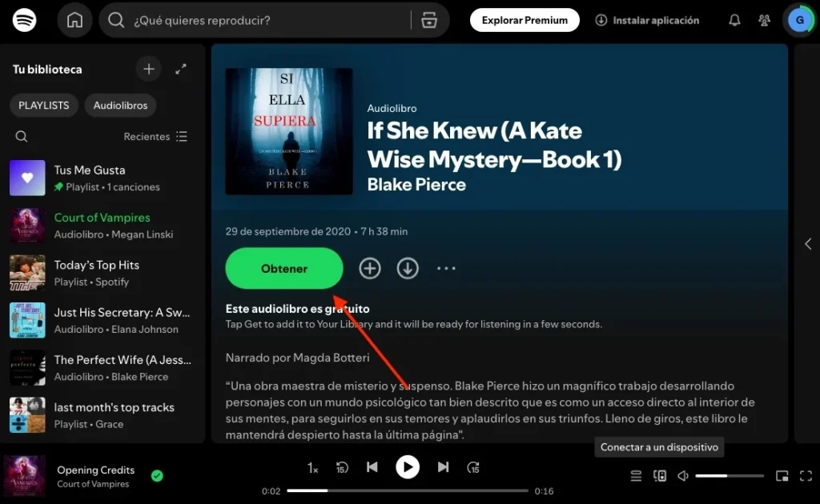Image resolution: width=820 pixels, height=504 pixels.
Task: Filter library by PLAYLISTS chip
Action: [x=44, y=106]
